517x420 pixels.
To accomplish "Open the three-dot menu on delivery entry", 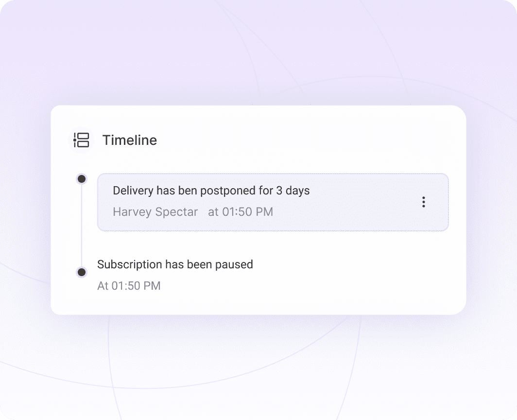I will (x=424, y=202).
